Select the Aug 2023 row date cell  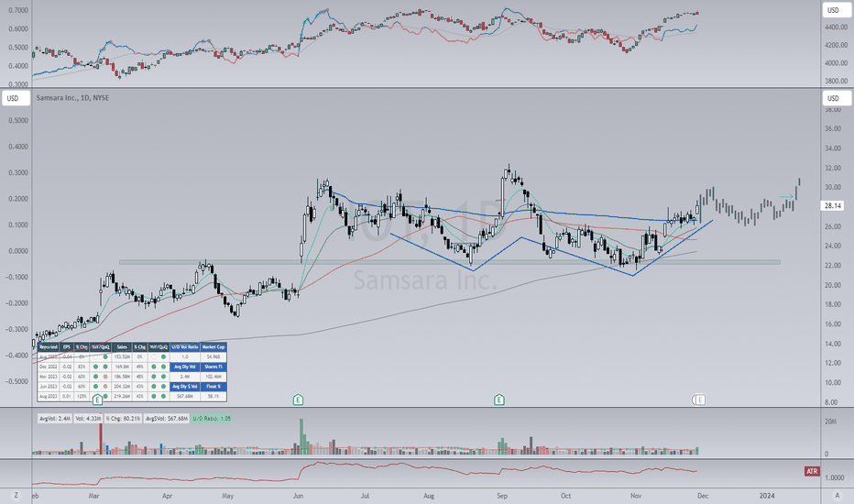click(x=49, y=396)
